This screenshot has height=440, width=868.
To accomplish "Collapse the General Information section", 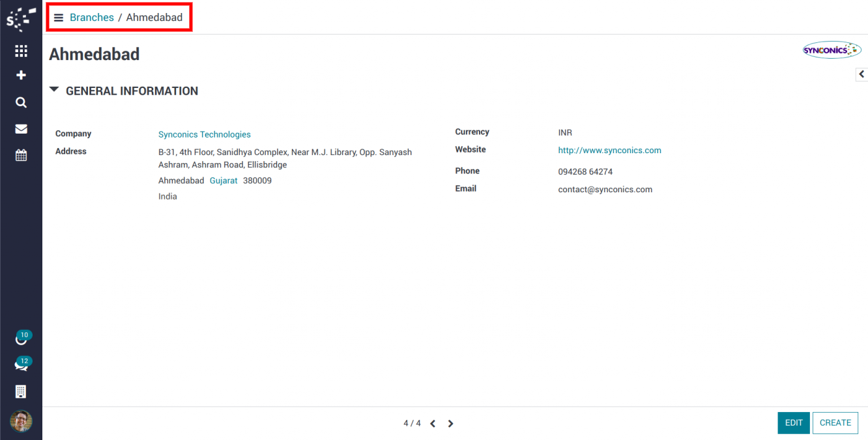I will [54, 90].
